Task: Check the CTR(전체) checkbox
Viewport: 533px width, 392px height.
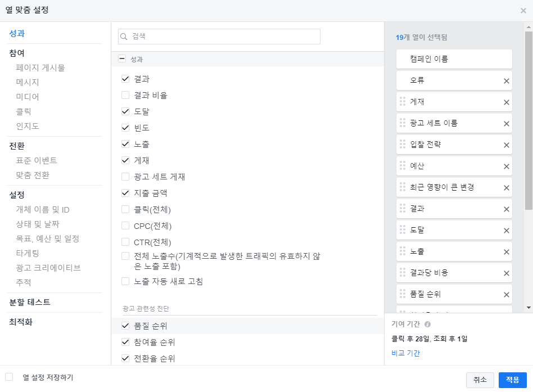Action: point(125,242)
